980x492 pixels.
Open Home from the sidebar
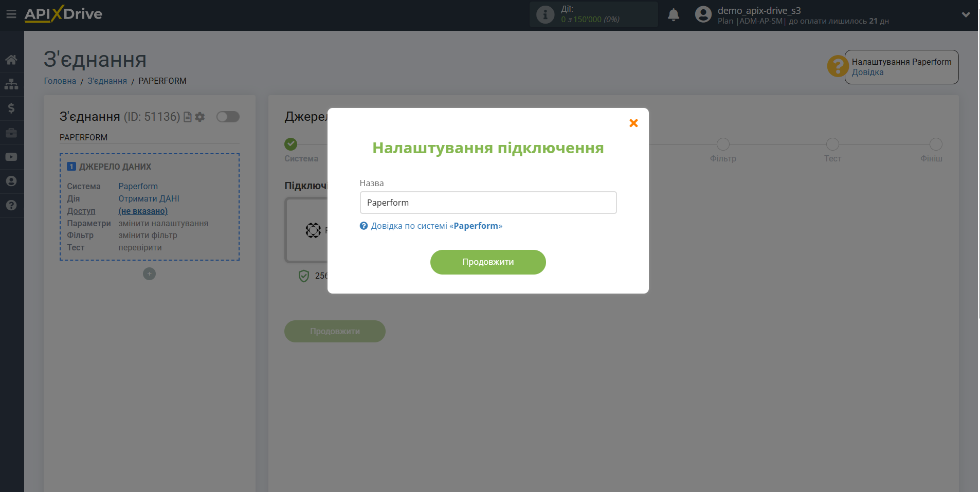[x=11, y=60]
